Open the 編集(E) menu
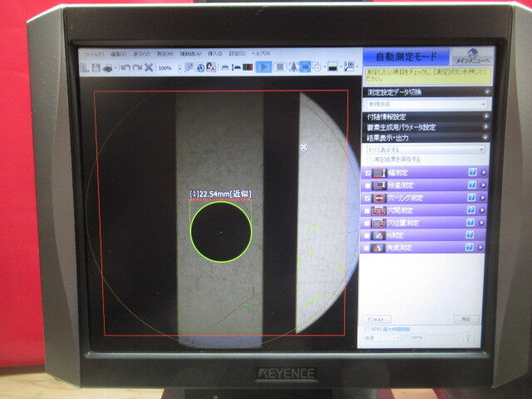 click(118, 54)
